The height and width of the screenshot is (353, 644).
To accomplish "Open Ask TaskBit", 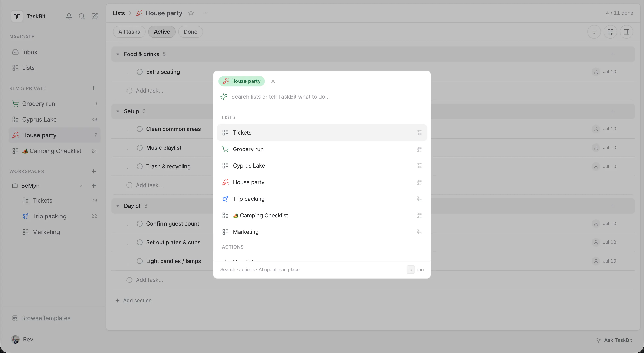I will point(614,340).
